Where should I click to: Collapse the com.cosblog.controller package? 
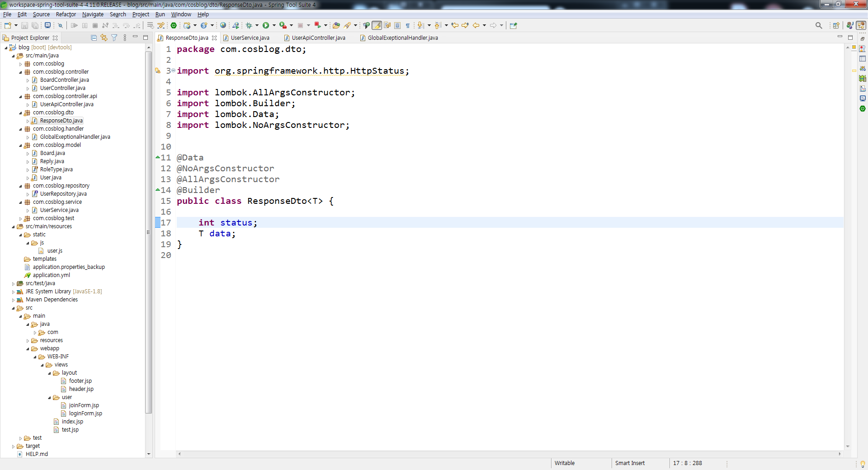(x=20, y=72)
